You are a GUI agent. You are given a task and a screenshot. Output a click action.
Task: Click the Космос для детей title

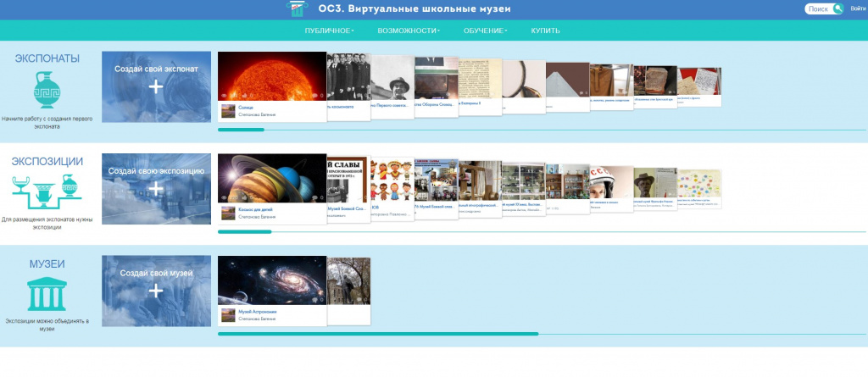(255, 210)
